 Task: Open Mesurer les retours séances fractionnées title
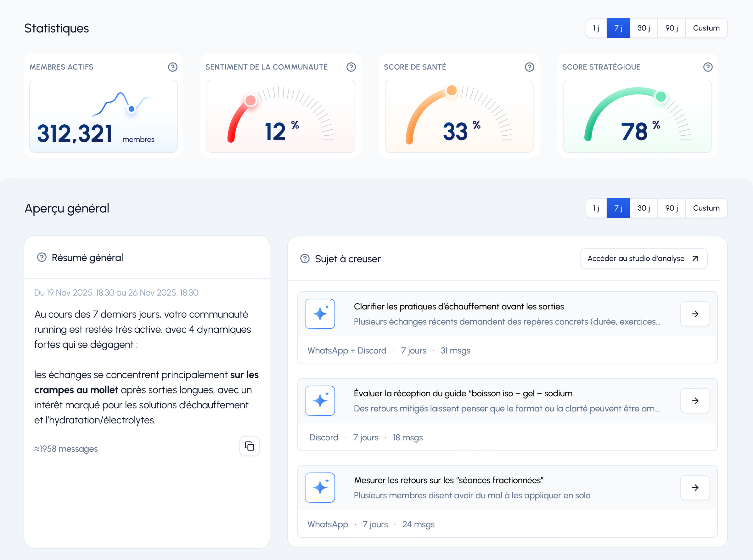[x=448, y=480]
